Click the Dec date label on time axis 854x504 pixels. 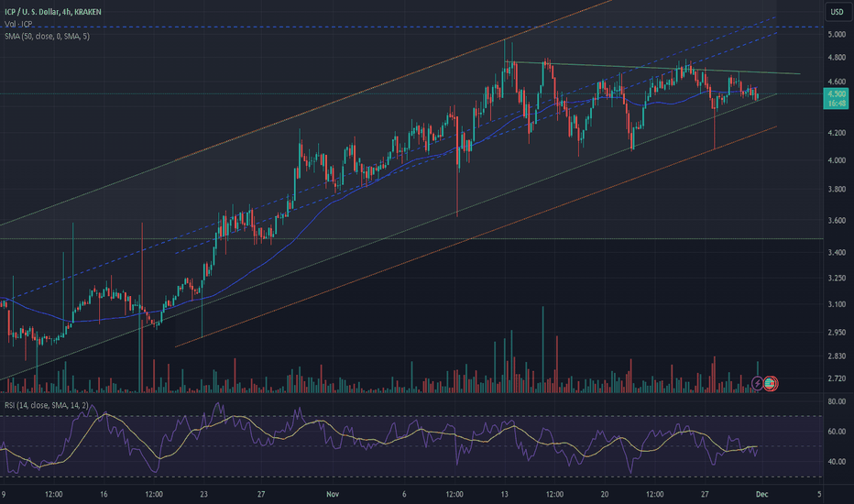[761, 494]
